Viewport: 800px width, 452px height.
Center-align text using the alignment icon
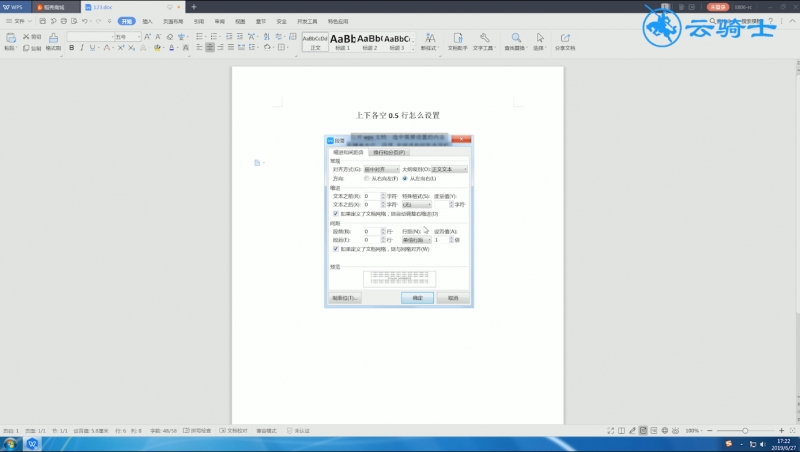click(210, 47)
